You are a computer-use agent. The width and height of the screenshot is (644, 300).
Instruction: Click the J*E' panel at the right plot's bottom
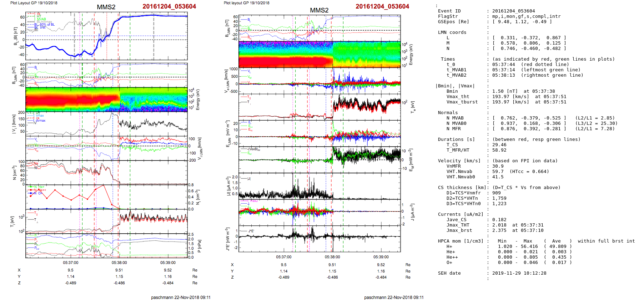click(x=320, y=239)
